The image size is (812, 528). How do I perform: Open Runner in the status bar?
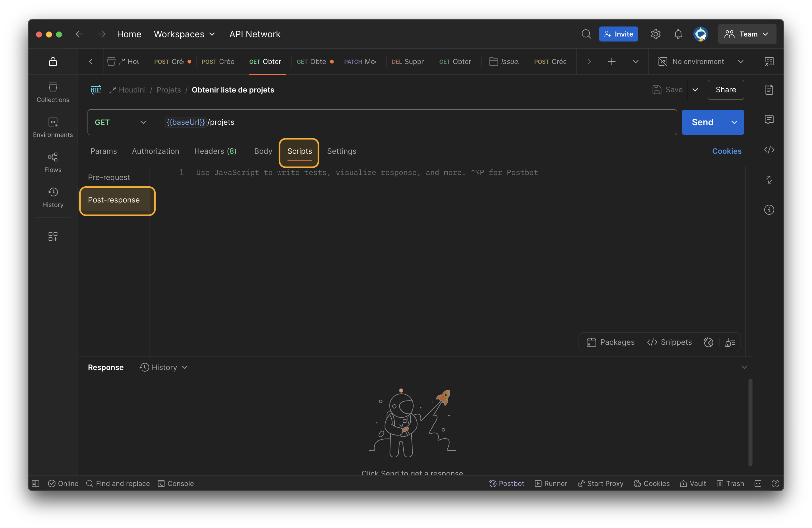[x=551, y=483]
